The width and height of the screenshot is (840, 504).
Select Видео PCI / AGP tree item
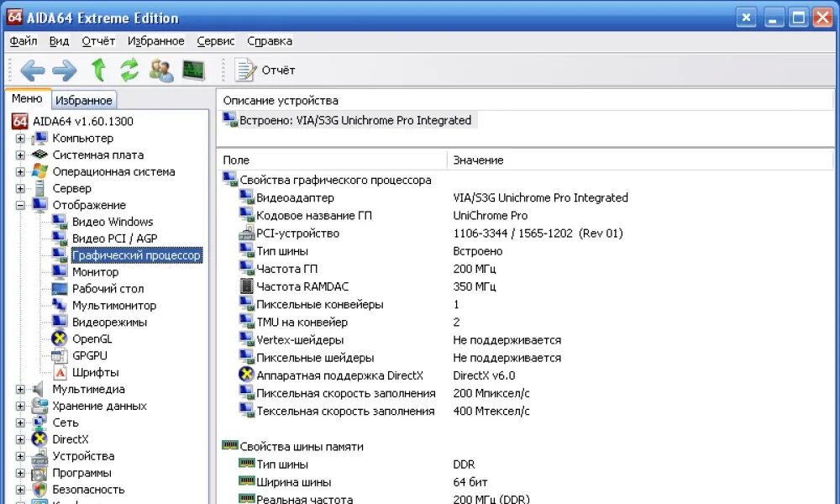pos(114,239)
